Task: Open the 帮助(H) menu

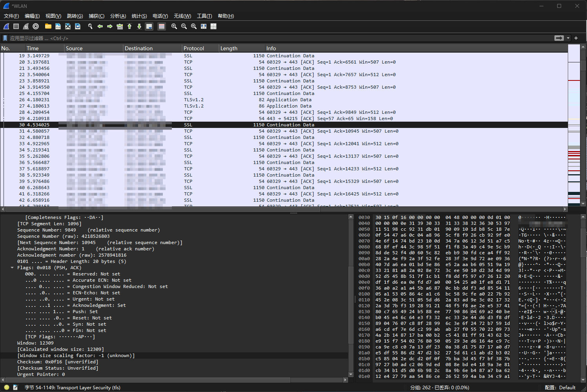Action: [x=226, y=16]
